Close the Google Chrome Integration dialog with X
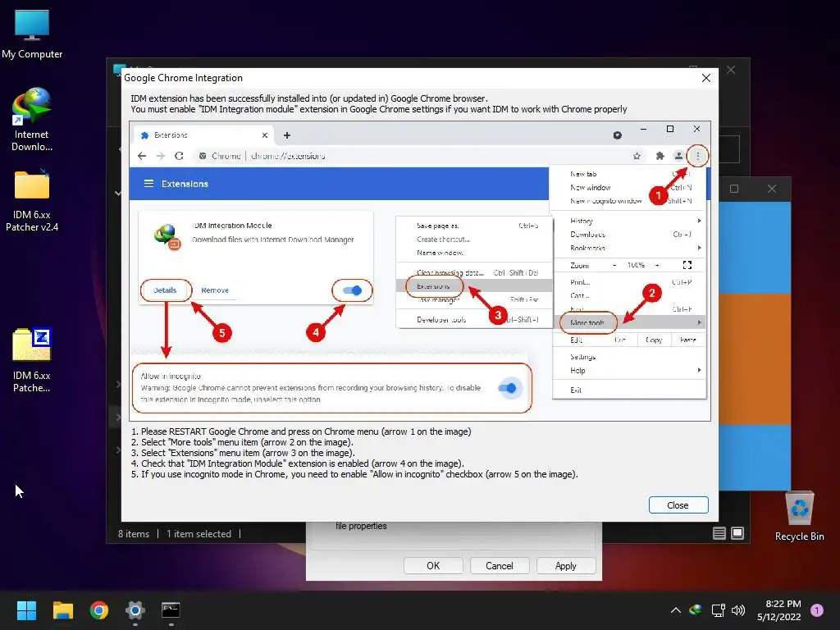840x630 pixels. click(x=706, y=78)
